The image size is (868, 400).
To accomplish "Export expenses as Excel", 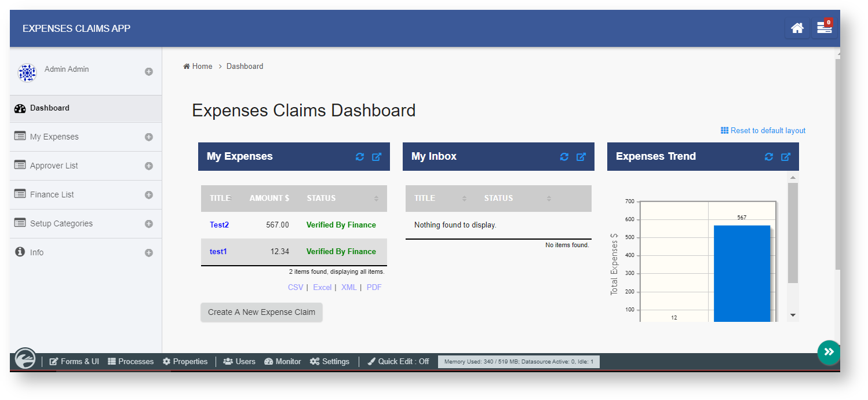I will coord(322,288).
